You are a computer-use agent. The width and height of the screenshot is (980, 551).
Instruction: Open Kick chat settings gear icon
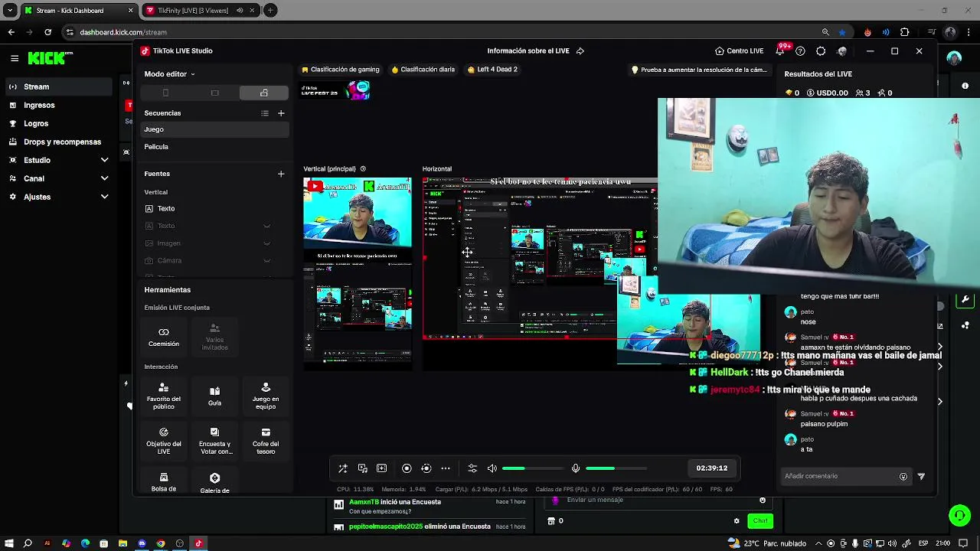(x=737, y=521)
